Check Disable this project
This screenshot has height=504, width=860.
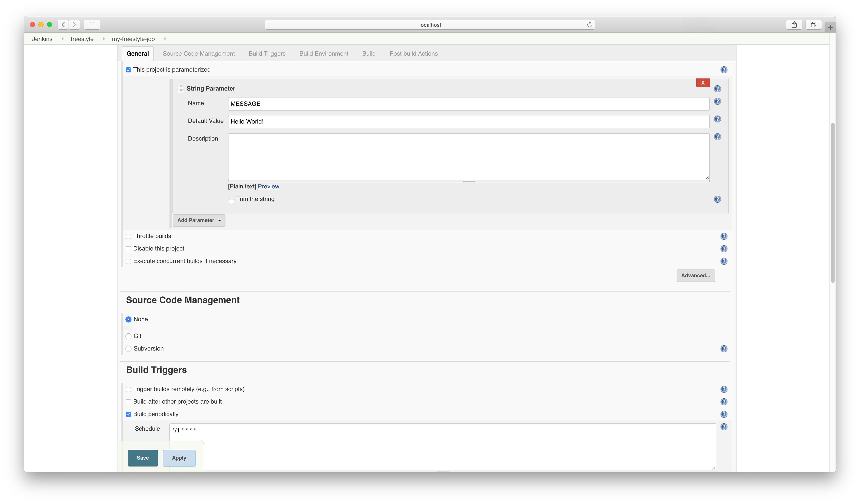click(x=128, y=249)
